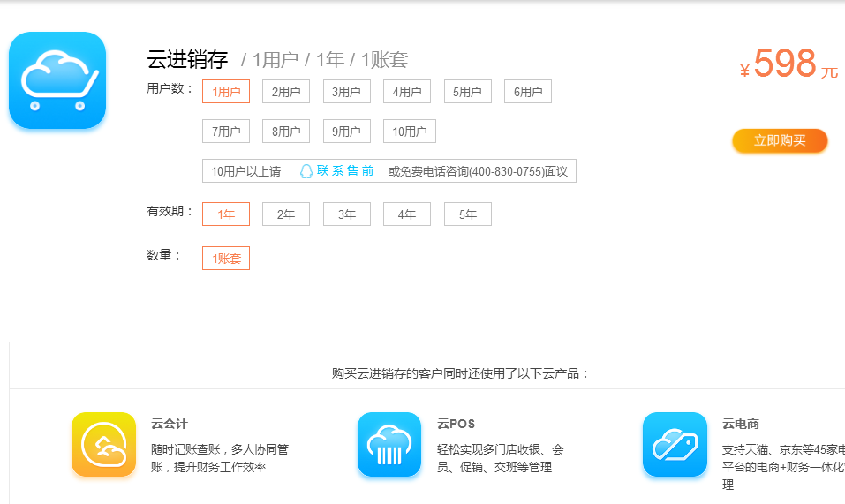Select the 7用户 option
The image size is (845, 504).
pyautogui.click(x=226, y=132)
